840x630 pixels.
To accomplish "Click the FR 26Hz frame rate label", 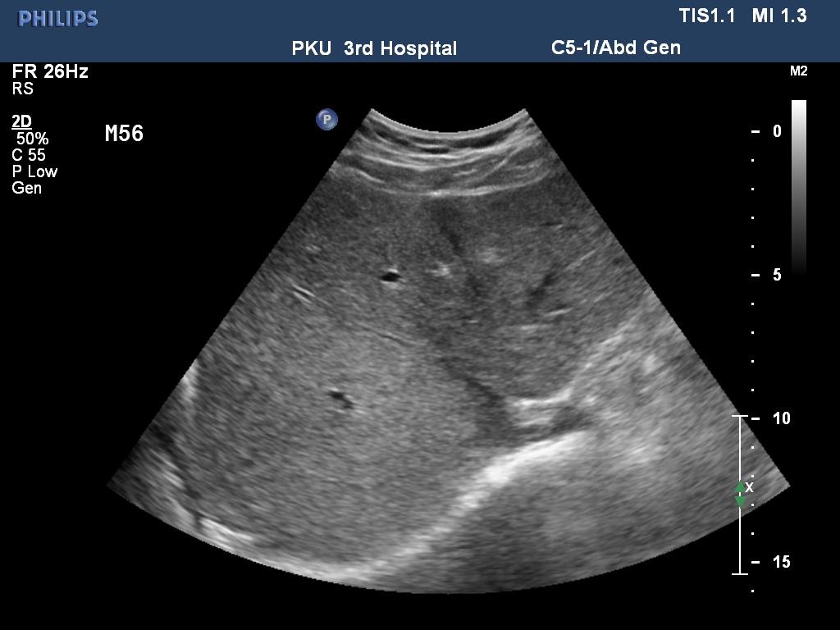I will pyautogui.click(x=50, y=71).
